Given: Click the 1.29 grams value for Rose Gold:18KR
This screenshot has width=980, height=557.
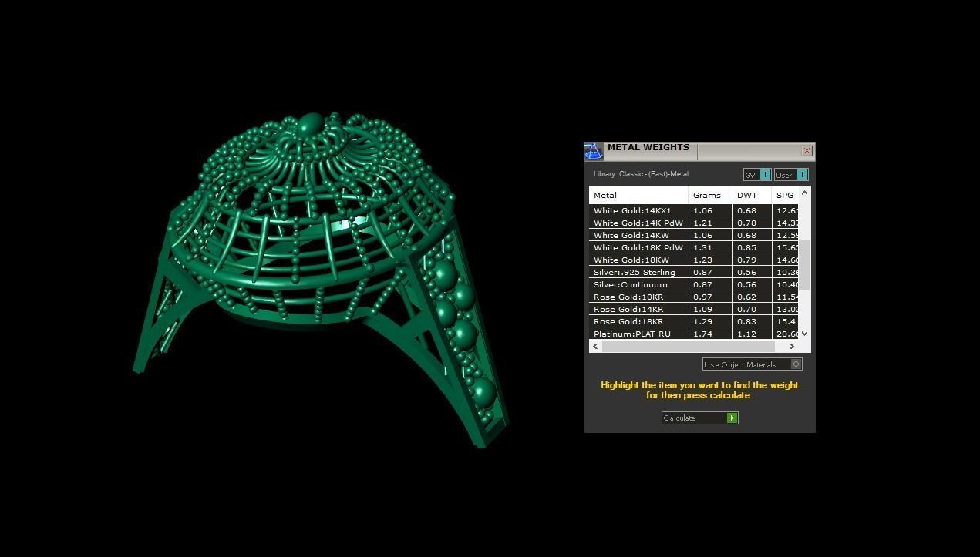Looking at the screenshot, I should coord(702,321).
